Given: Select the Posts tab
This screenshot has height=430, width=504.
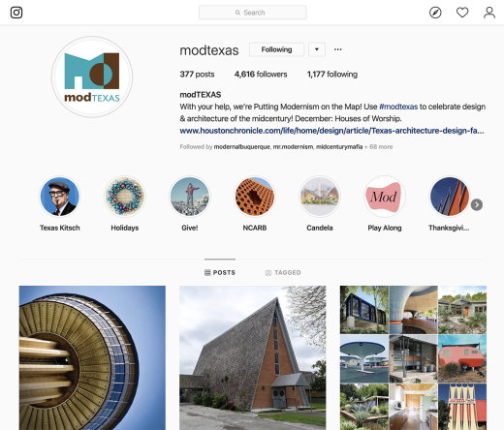Looking at the screenshot, I should [x=220, y=273].
